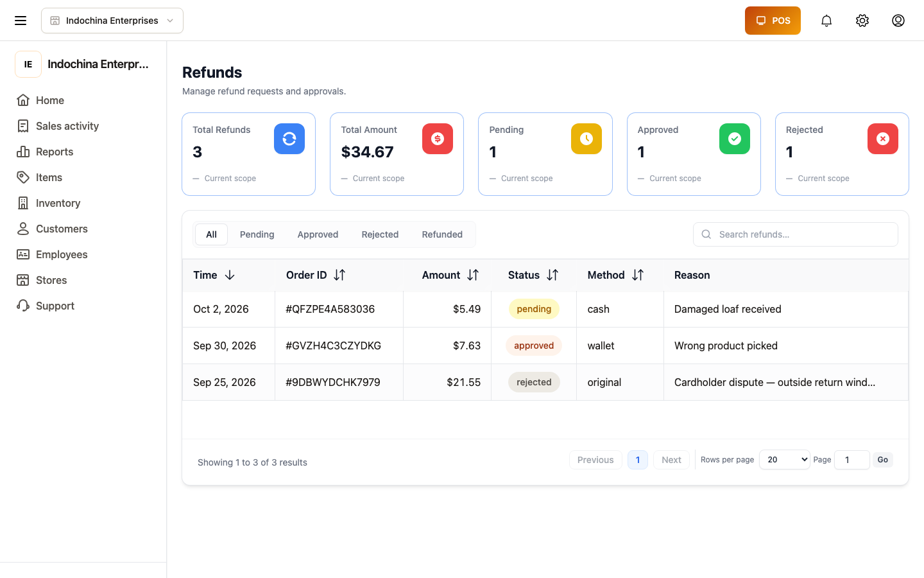
Task: Launch the orange POS button
Action: point(773,21)
